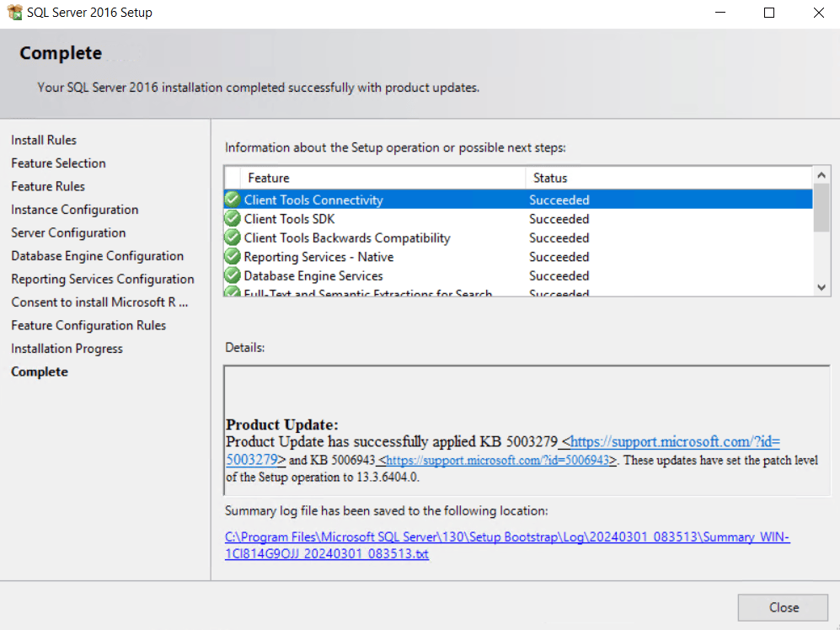The image size is (840, 630).
Task: Click the SQL Server Setup icon in the title bar
Action: [14, 12]
